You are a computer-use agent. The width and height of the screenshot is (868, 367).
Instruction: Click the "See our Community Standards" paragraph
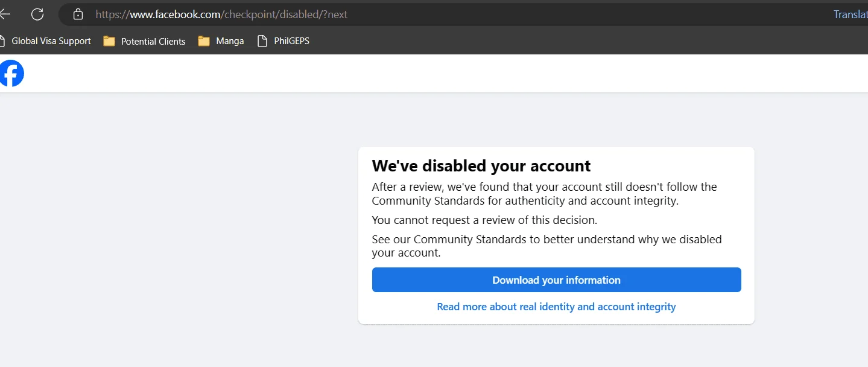pos(546,246)
